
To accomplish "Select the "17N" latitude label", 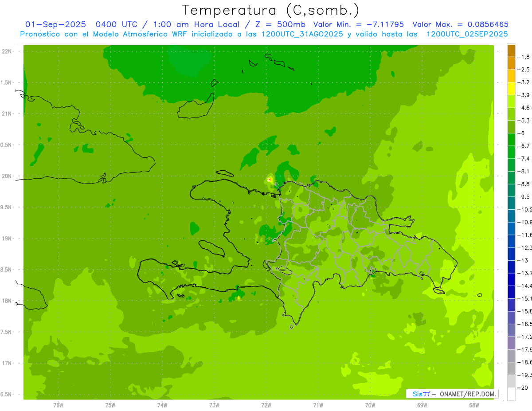I will [x=6, y=364].
